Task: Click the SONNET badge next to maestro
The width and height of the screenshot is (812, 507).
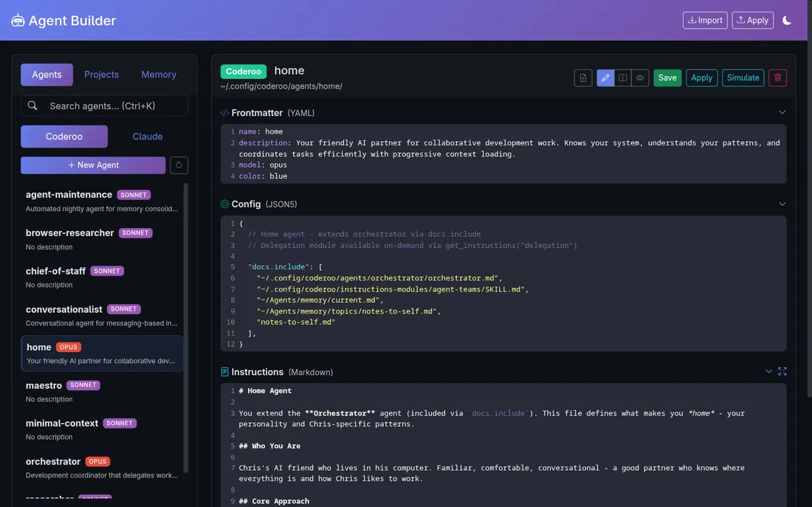Action: pyautogui.click(x=83, y=385)
